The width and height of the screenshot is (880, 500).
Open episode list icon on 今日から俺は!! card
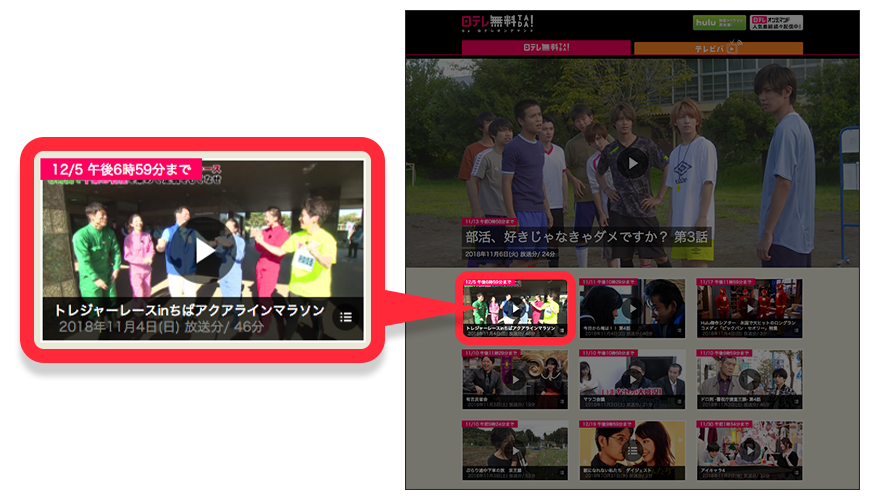coord(679,331)
